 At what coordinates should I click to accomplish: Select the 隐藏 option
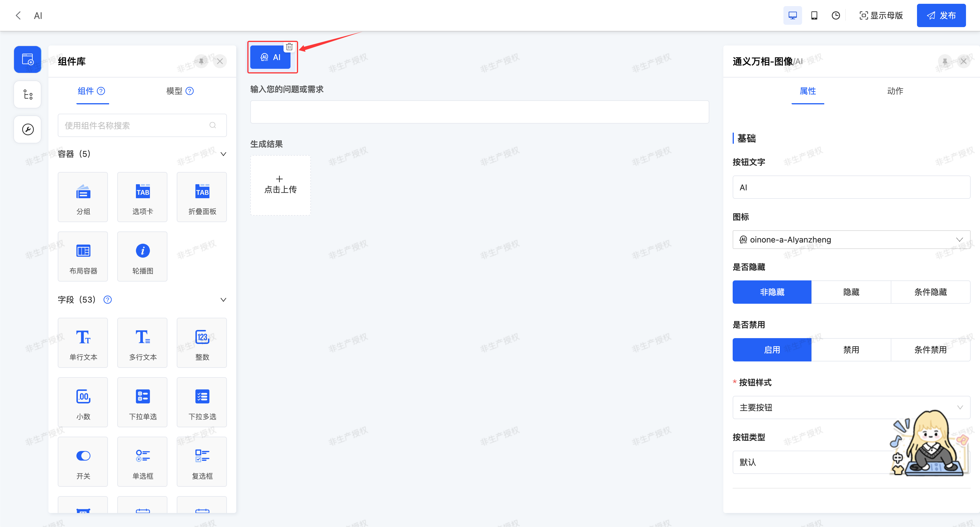pyautogui.click(x=851, y=292)
